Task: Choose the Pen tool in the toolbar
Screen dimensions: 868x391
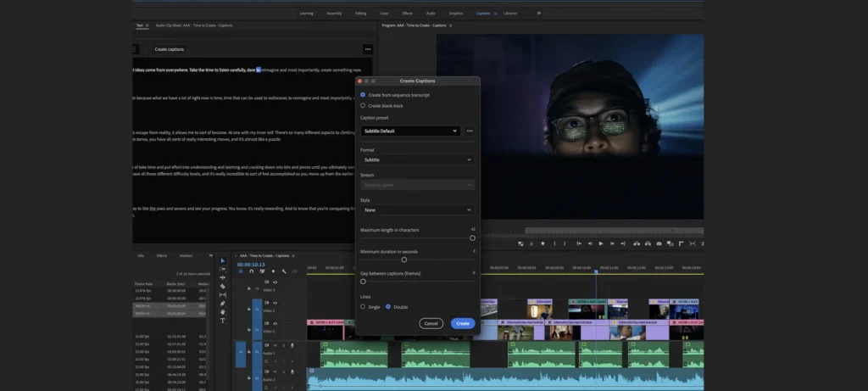Action: (x=223, y=303)
